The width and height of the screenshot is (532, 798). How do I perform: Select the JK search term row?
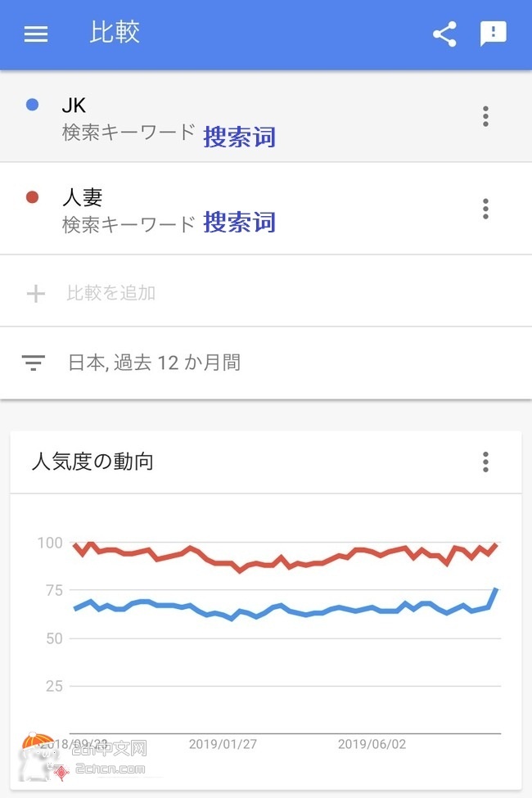pyautogui.click(x=246, y=117)
